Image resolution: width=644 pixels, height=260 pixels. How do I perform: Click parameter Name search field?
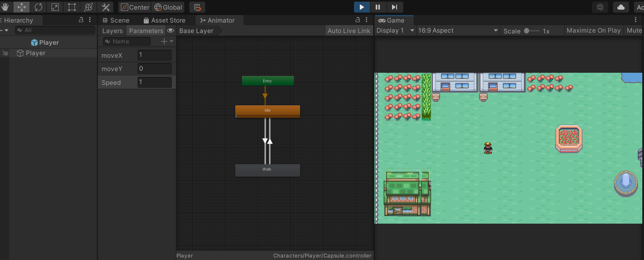(x=127, y=41)
